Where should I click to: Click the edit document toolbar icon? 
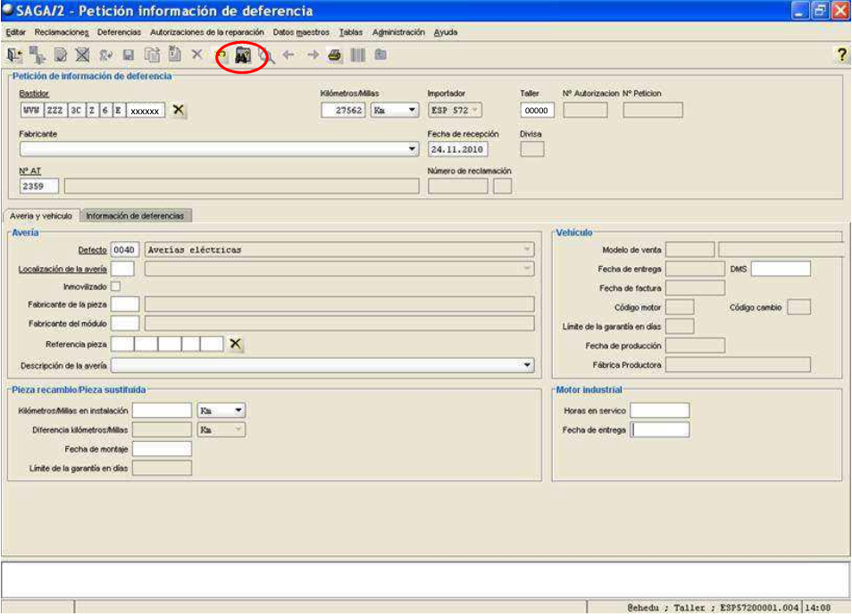point(61,54)
